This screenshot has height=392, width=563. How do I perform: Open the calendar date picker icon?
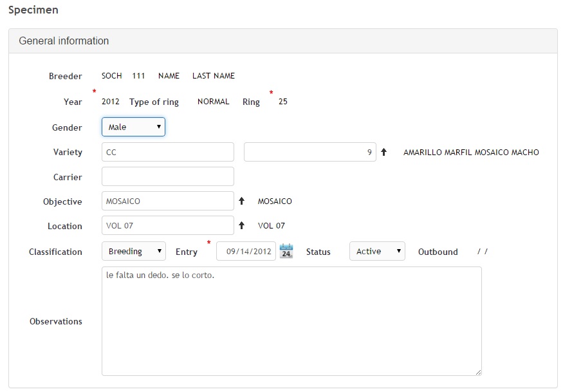[x=286, y=251]
